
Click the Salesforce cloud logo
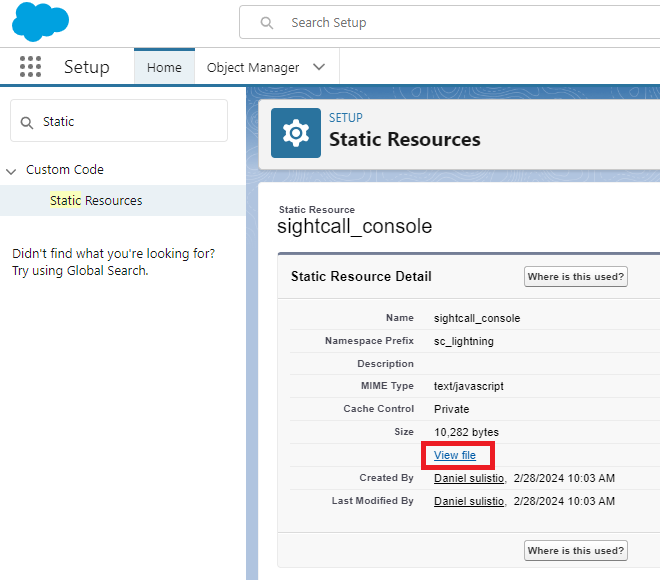point(40,21)
